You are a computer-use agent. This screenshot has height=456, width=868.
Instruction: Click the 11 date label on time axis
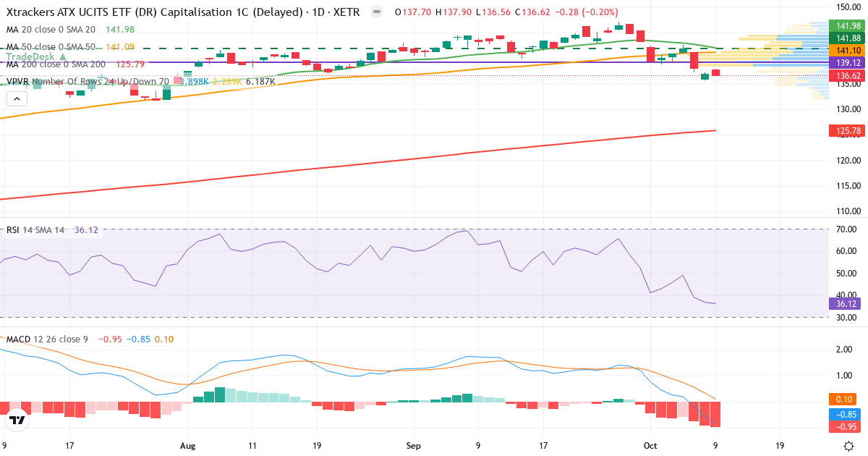pyautogui.click(x=251, y=447)
